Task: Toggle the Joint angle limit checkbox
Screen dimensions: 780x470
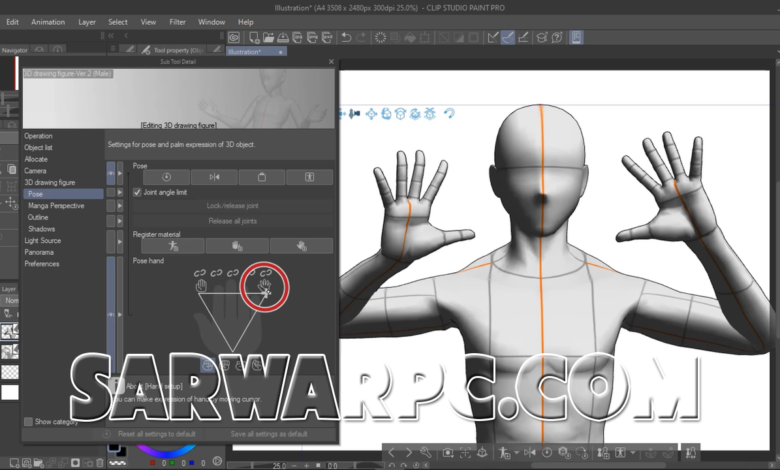Action: coord(137,192)
